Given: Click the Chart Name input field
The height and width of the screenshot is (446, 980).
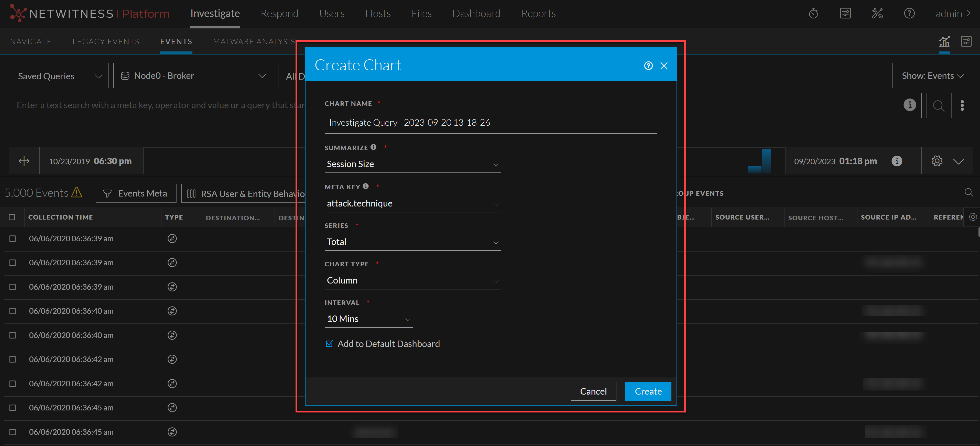Looking at the screenshot, I should click(490, 123).
